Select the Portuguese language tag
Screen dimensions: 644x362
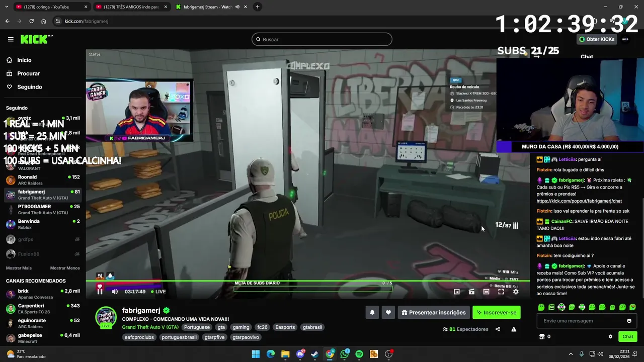(x=197, y=327)
